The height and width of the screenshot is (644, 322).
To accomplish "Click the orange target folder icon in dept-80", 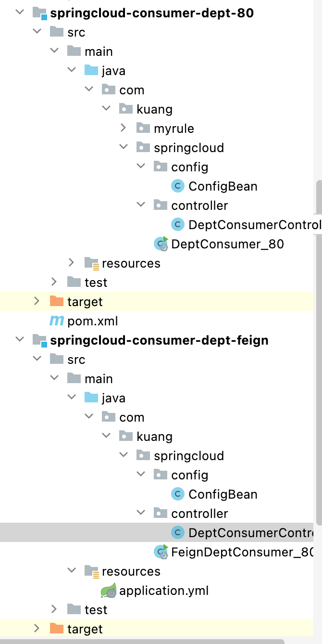I will click(x=57, y=302).
